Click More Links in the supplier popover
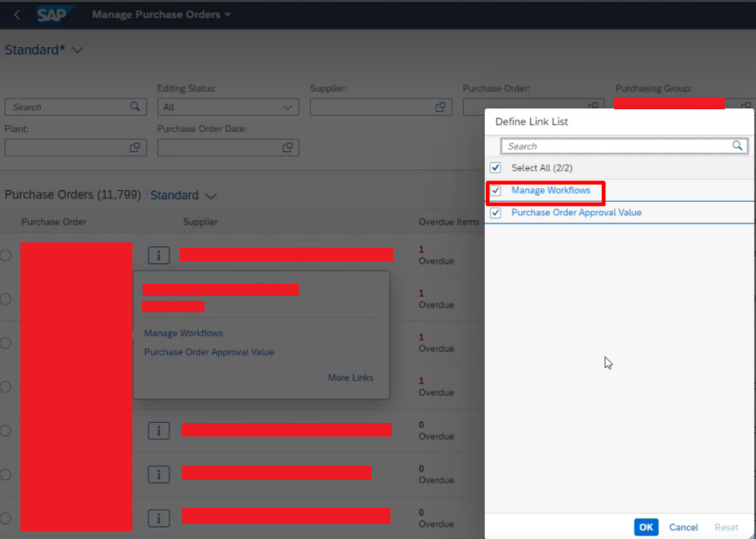 (350, 377)
